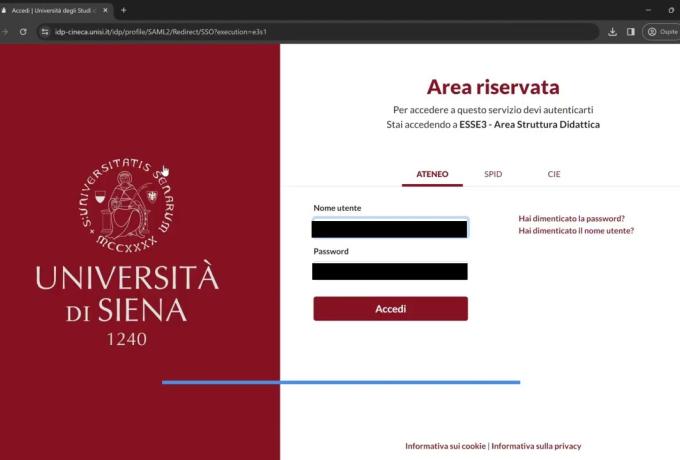Click the Nome utente label
Viewport: 680px width, 460px height.
337,208
